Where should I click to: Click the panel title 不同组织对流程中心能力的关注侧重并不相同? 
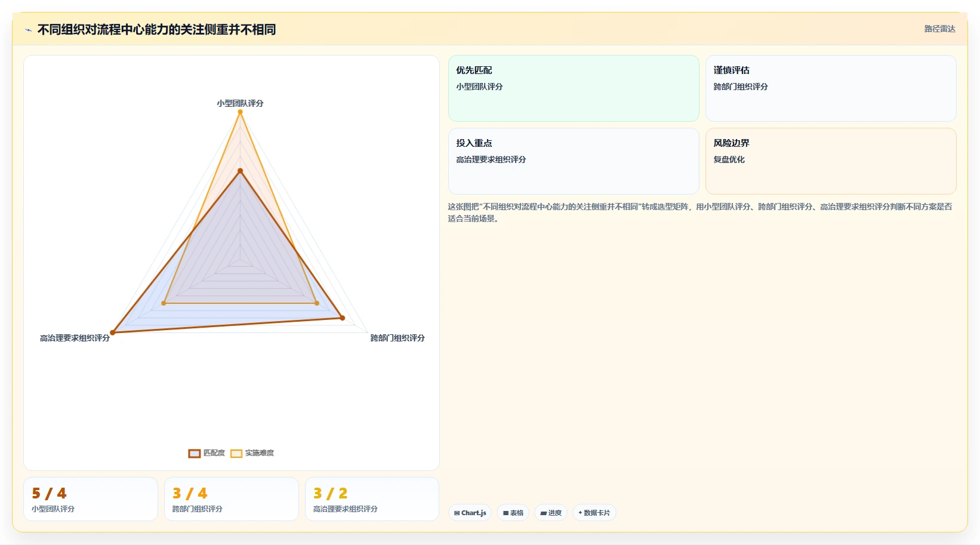[156, 29]
